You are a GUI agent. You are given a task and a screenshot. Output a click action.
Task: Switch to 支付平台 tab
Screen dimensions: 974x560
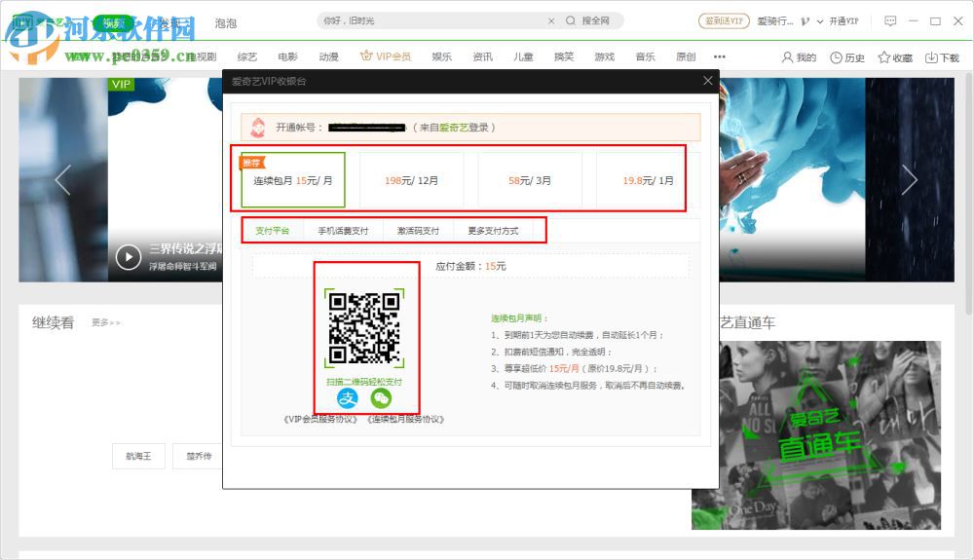click(272, 231)
